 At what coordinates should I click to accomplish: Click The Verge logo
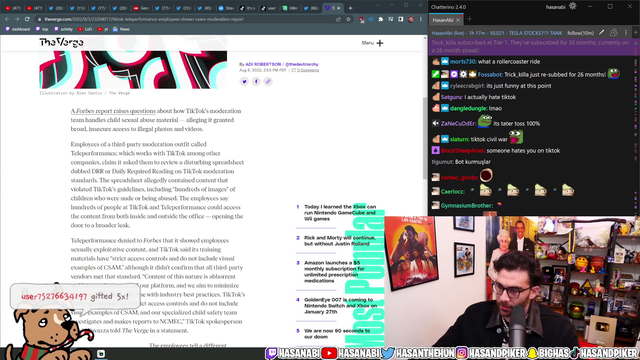click(61, 42)
